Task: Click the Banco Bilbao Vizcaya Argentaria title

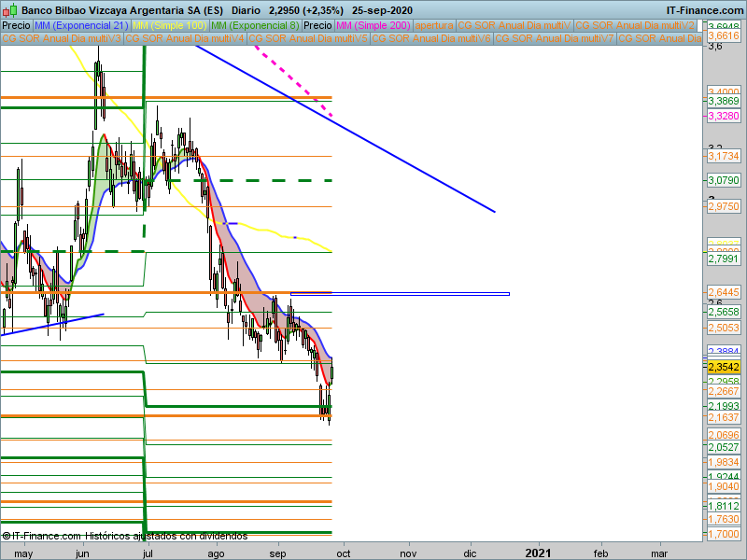Action: coord(122,10)
